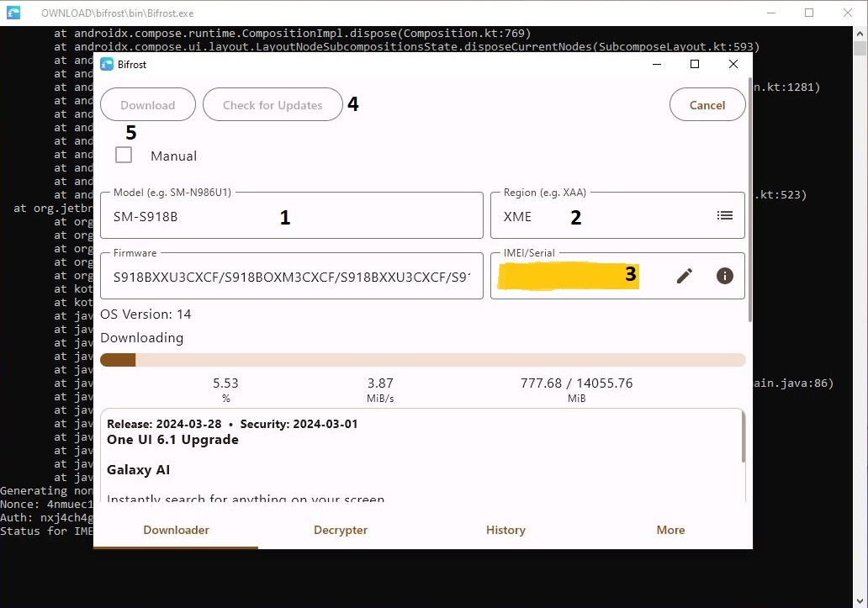Click the 'Galaxy AI' heading
The height and width of the screenshot is (608, 868).
tap(139, 470)
